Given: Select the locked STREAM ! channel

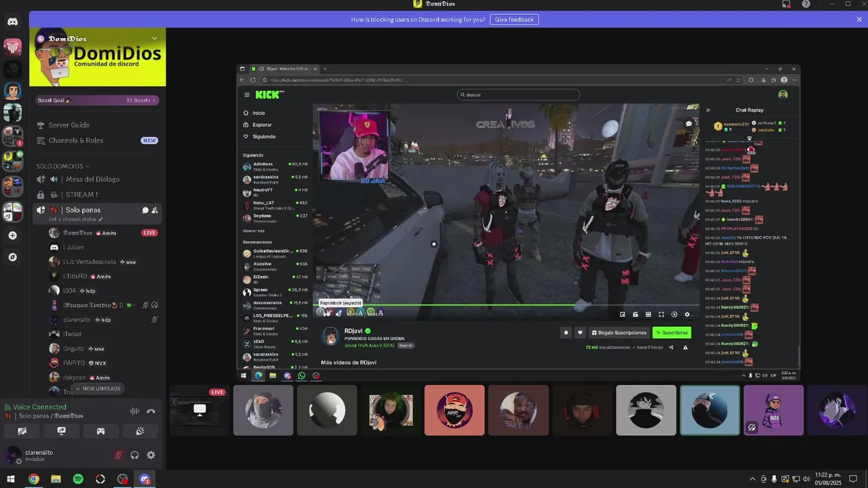Looking at the screenshot, I should pyautogui.click(x=98, y=195).
